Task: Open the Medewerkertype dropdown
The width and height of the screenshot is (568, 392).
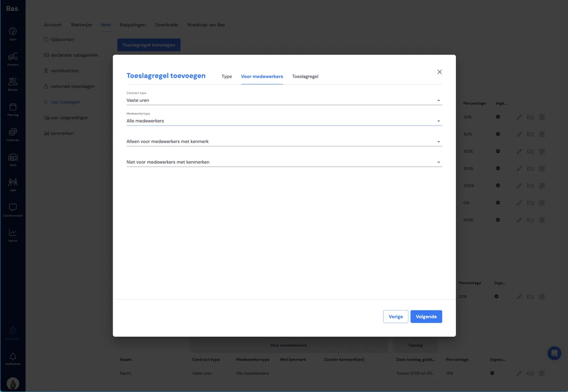Action: 284,118
